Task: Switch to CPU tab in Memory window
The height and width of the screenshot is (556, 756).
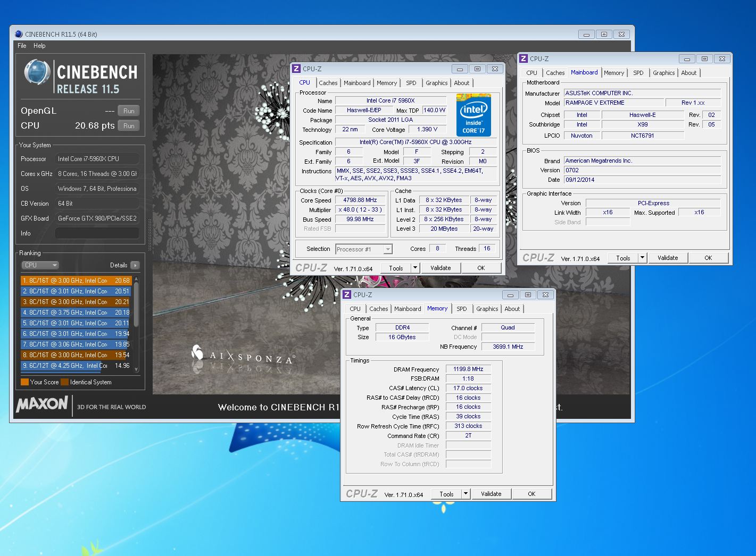Action: pos(355,309)
